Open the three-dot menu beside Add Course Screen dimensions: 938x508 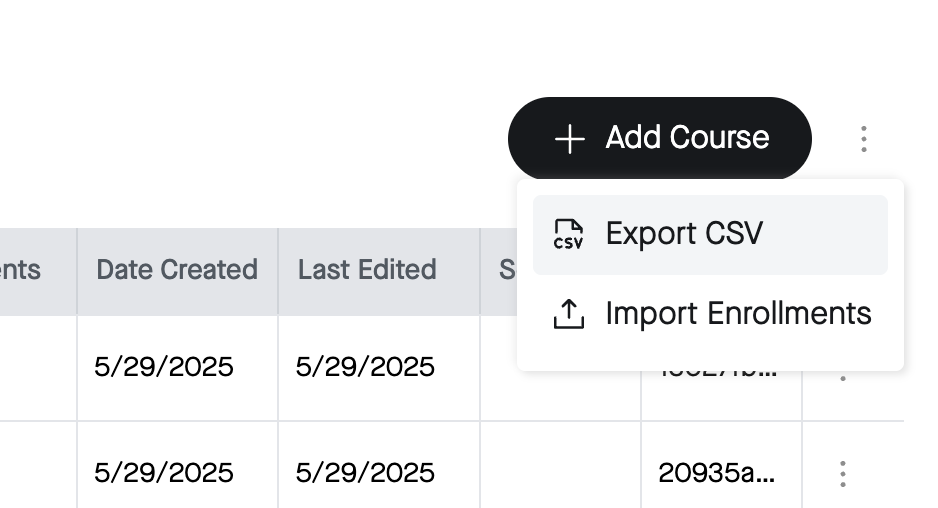coord(863,139)
